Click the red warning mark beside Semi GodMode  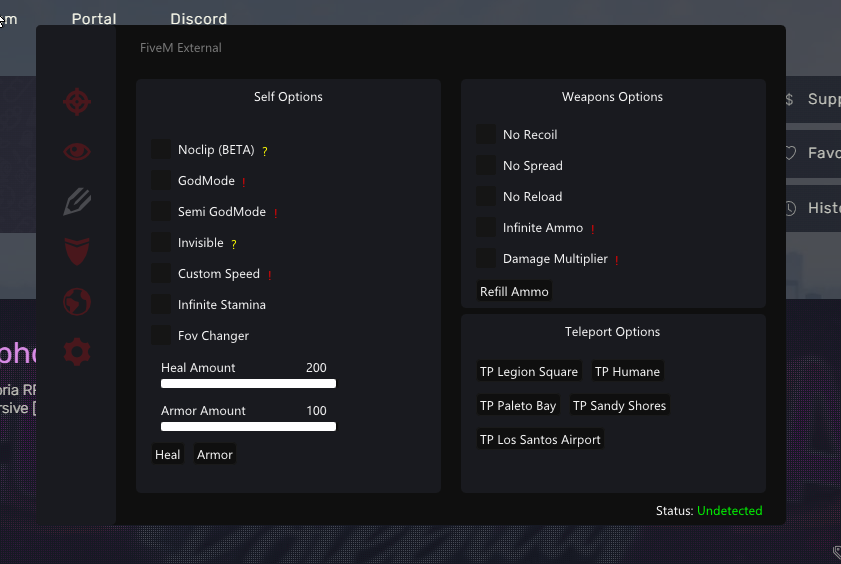(x=276, y=213)
